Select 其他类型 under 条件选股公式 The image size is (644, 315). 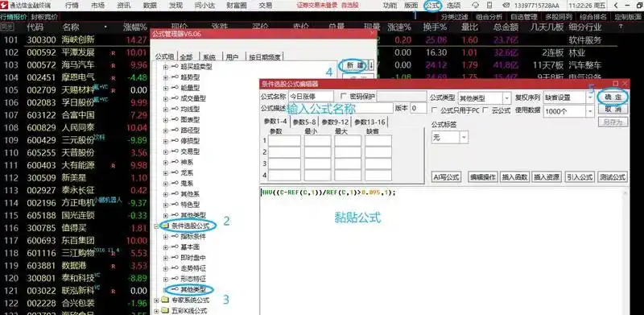[x=193, y=289]
